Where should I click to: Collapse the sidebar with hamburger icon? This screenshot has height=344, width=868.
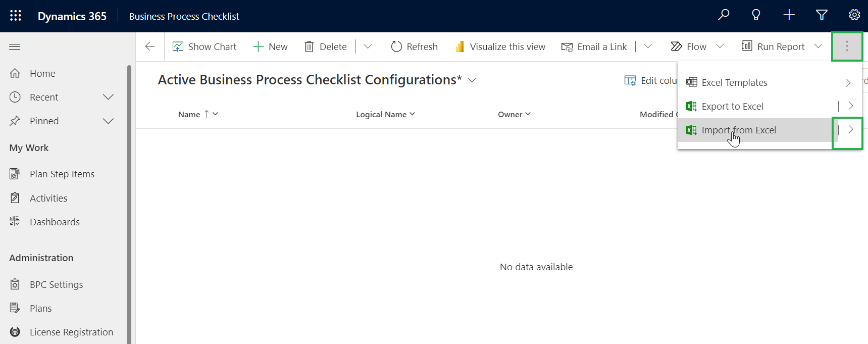[x=15, y=47]
